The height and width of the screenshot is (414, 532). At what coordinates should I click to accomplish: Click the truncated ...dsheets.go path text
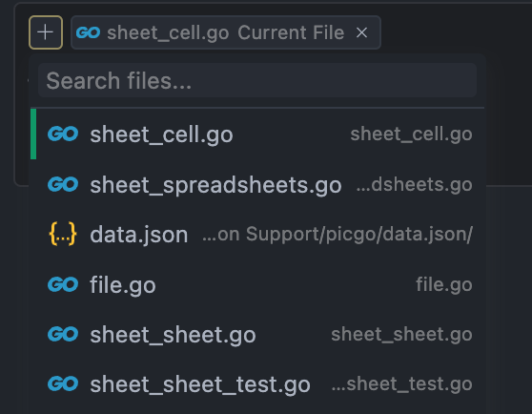[x=415, y=185]
